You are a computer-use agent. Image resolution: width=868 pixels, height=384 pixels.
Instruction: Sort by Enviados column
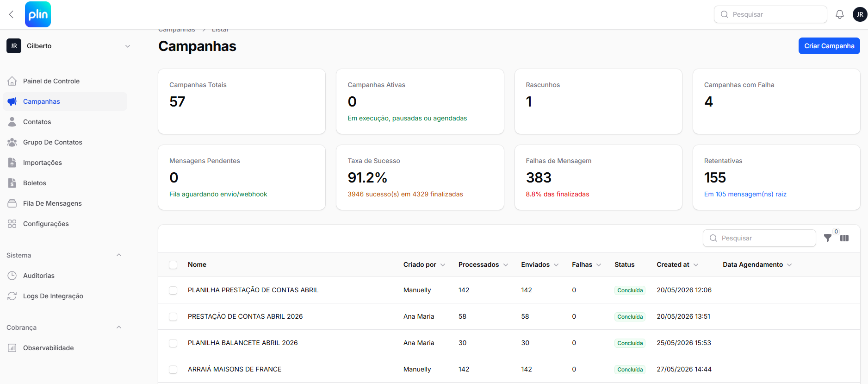pos(540,264)
